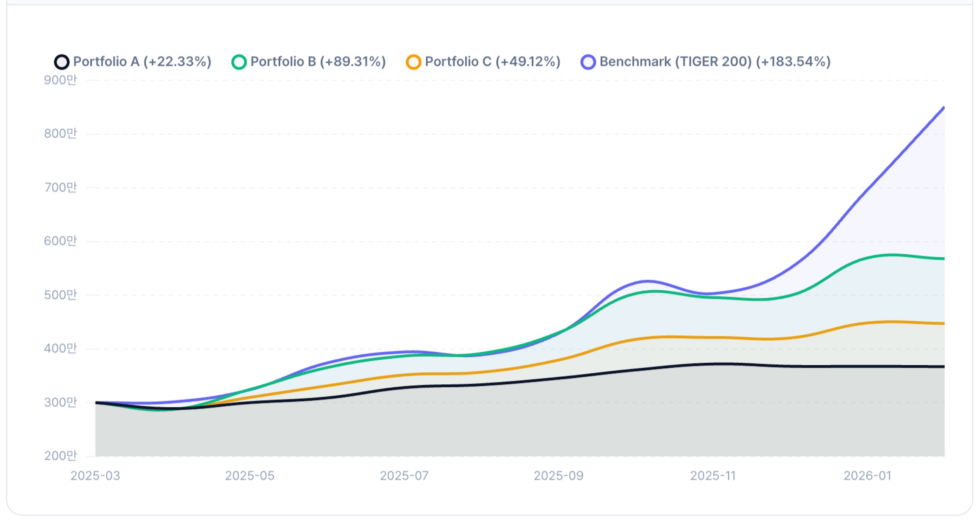
Task: Click Portfolio B green legend circle
Action: [239, 62]
